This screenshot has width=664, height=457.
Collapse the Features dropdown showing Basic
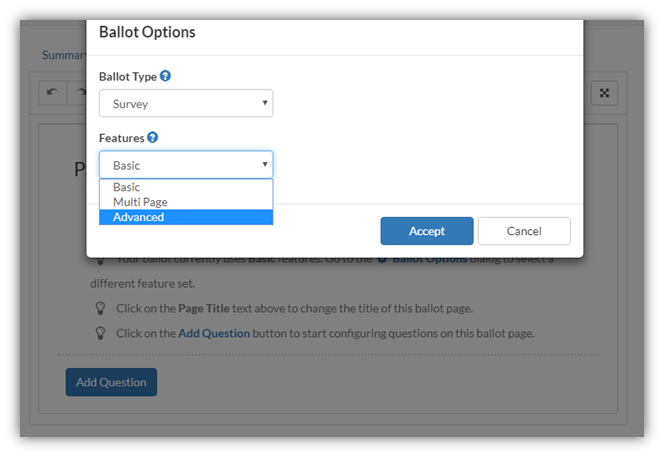(x=186, y=165)
